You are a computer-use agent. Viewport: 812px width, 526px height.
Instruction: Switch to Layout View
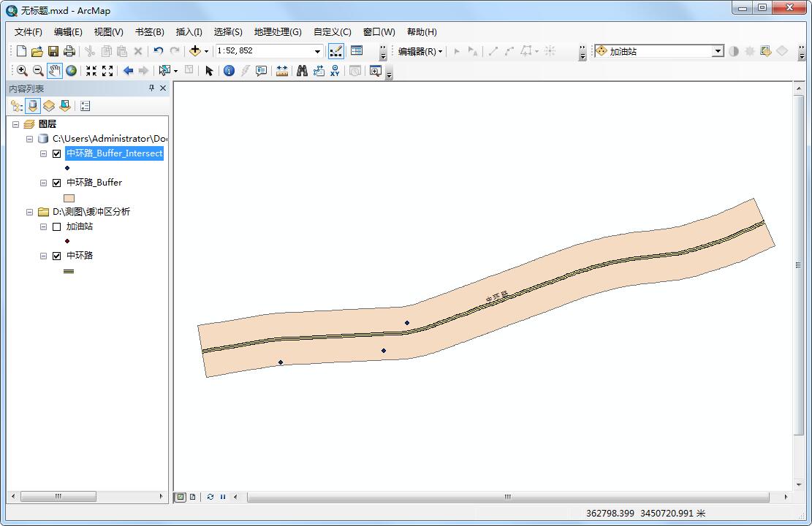coord(193,497)
